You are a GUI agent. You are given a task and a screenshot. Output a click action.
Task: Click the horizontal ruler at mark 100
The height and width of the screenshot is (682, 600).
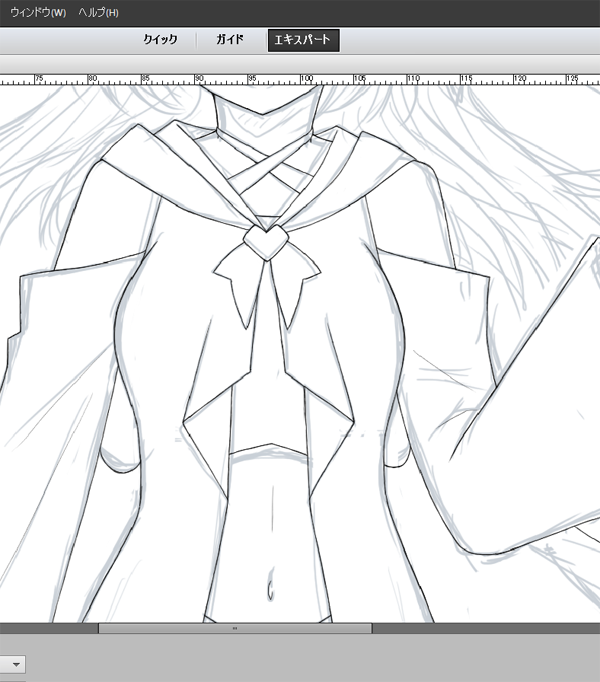coord(306,79)
